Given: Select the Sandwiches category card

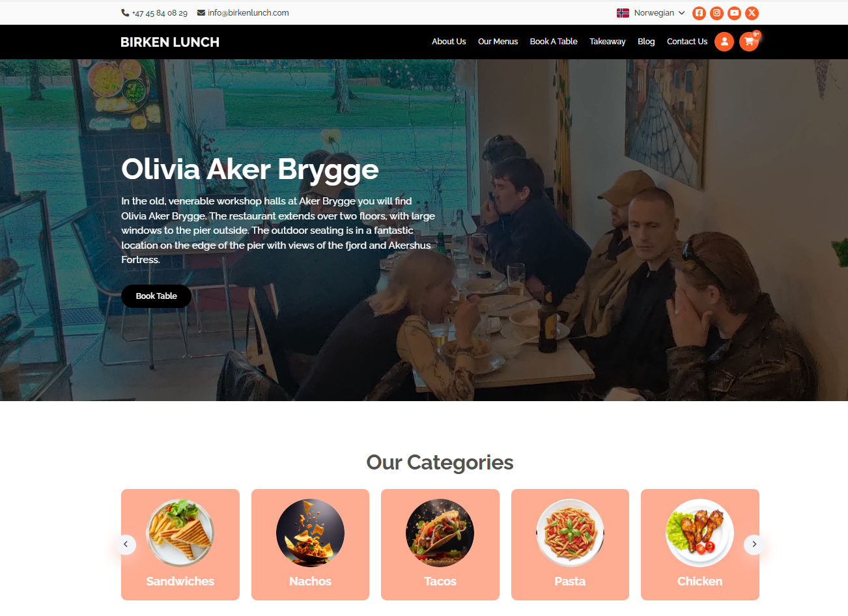Looking at the screenshot, I should pos(180,544).
